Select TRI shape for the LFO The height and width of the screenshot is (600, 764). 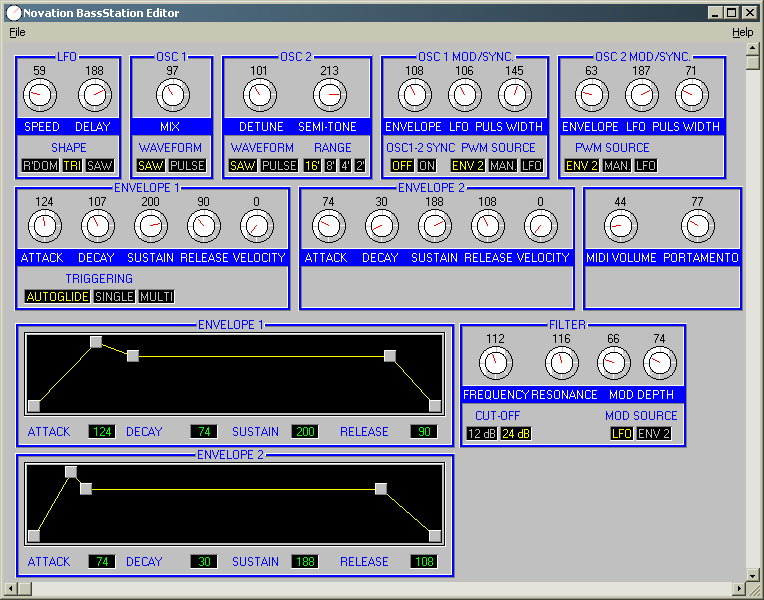(71, 165)
